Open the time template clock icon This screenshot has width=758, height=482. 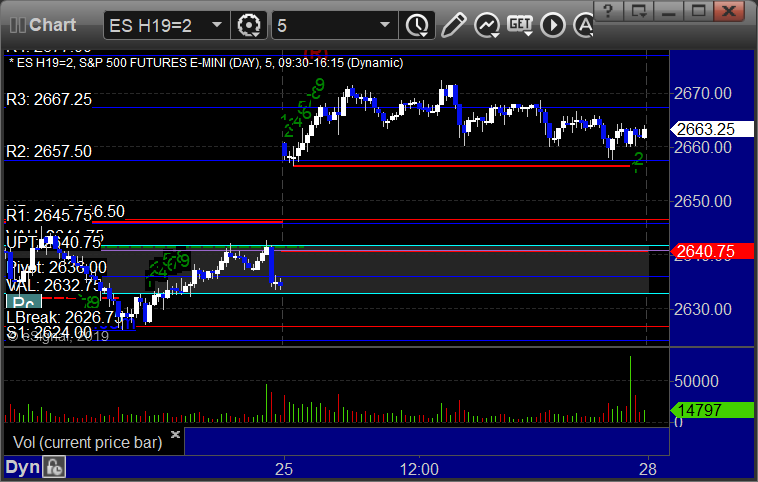click(417, 25)
